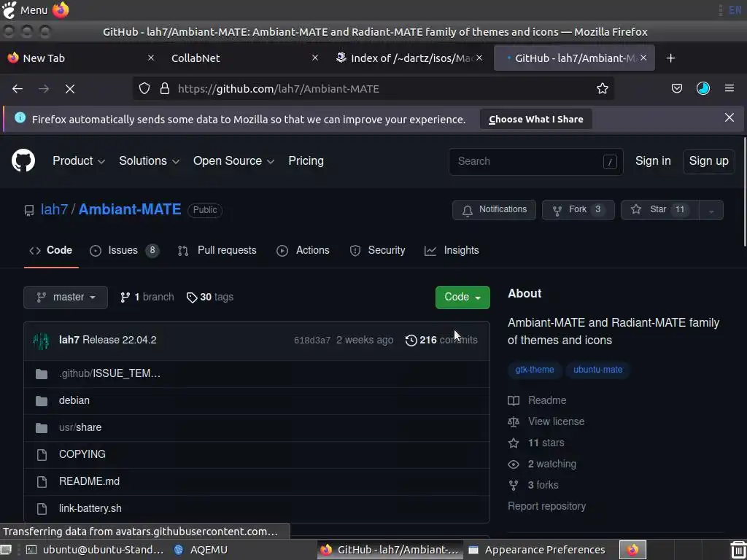This screenshot has height=560, width=747.
Task: Click the ubuntu-mate topic tag
Action: (x=598, y=370)
